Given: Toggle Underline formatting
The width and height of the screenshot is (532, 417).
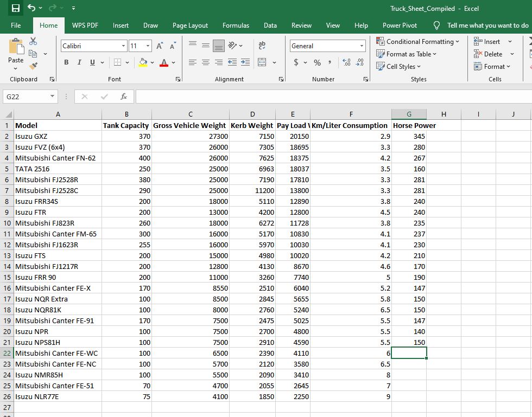Looking at the screenshot, I should tap(92, 62).
